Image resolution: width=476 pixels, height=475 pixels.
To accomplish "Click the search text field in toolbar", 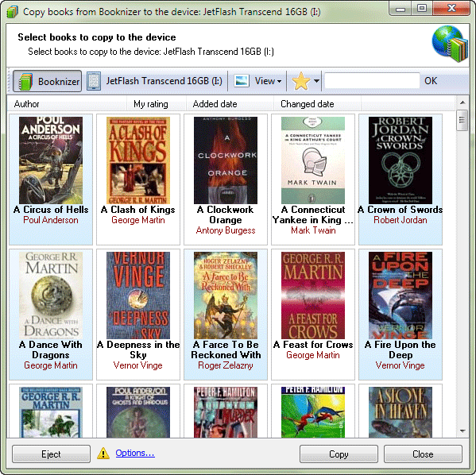I will pyautogui.click(x=372, y=81).
